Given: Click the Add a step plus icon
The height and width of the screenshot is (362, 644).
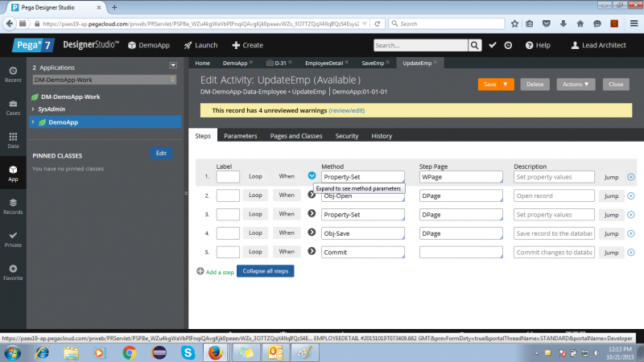Looking at the screenshot, I should (x=200, y=271).
